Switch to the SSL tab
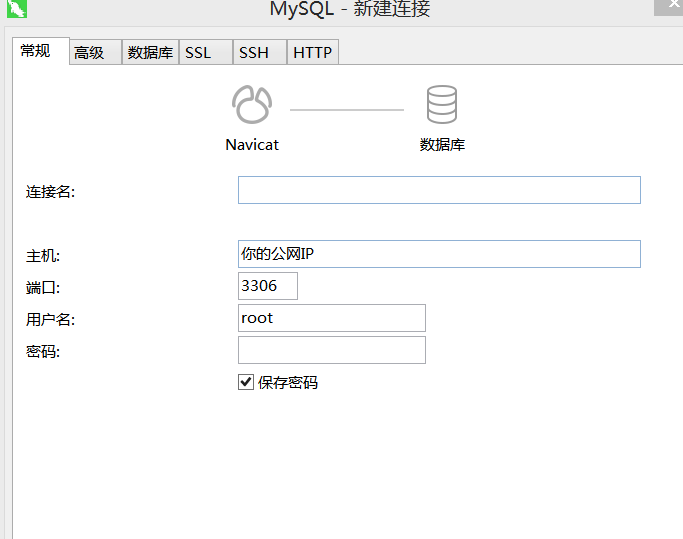This screenshot has width=683, height=539. [x=206, y=52]
